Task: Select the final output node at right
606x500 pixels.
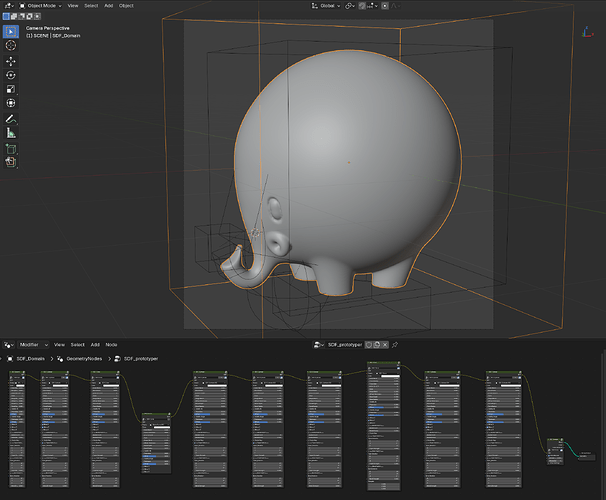Action: [x=587, y=456]
